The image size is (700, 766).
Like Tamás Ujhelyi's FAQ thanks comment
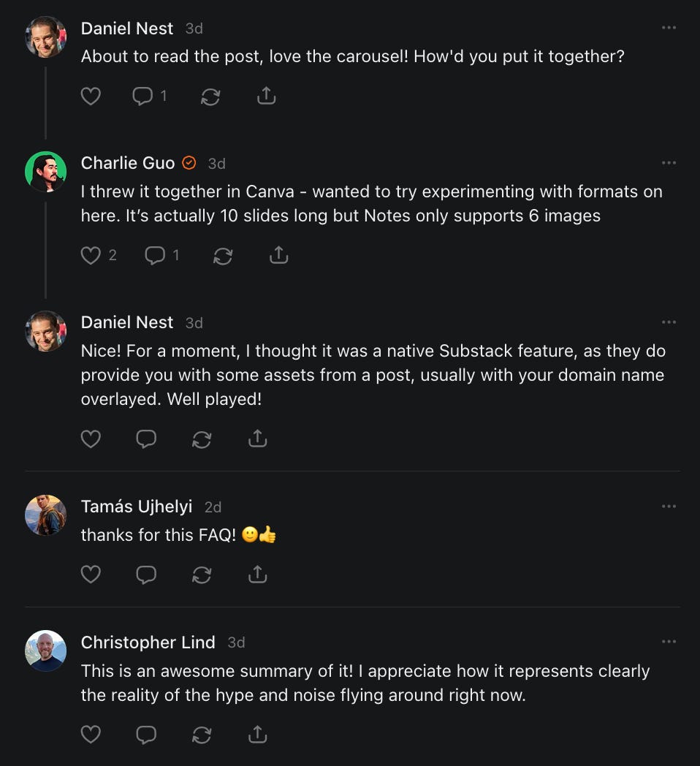(x=91, y=575)
